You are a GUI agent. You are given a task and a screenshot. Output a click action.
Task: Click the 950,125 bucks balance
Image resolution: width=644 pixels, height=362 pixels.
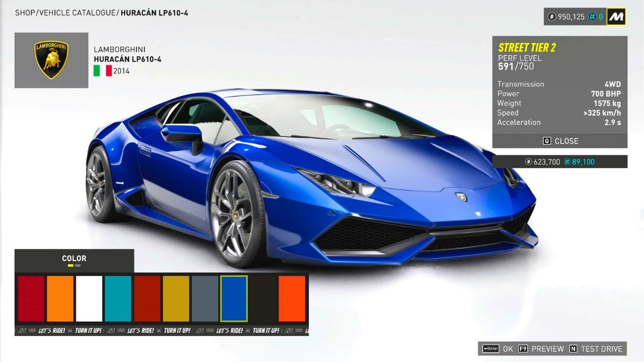pos(571,17)
